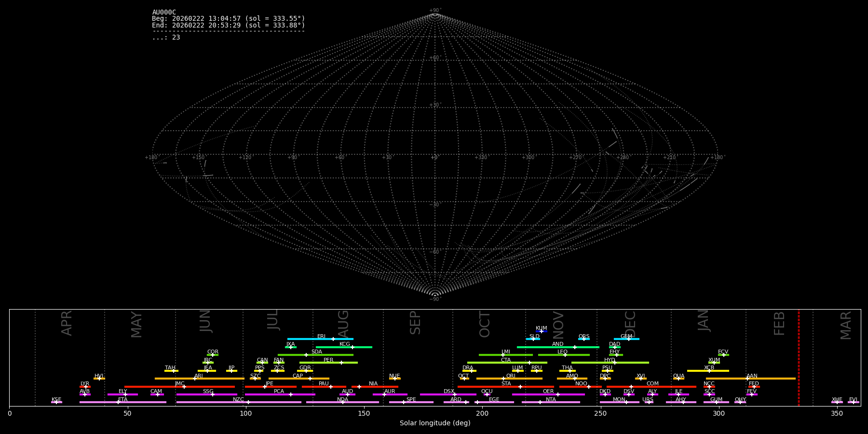Select the +270 longitude label on sky map
This screenshot has height=434, width=868.
575,158
